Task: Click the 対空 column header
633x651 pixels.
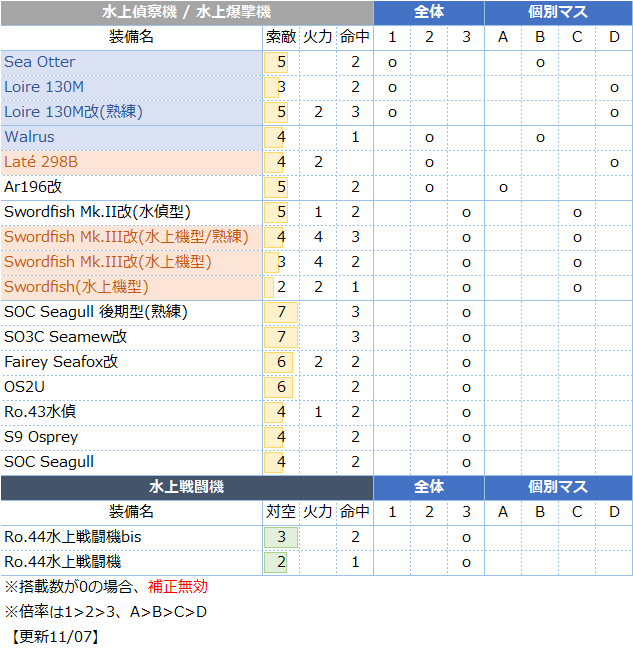Action: [x=281, y=512]
